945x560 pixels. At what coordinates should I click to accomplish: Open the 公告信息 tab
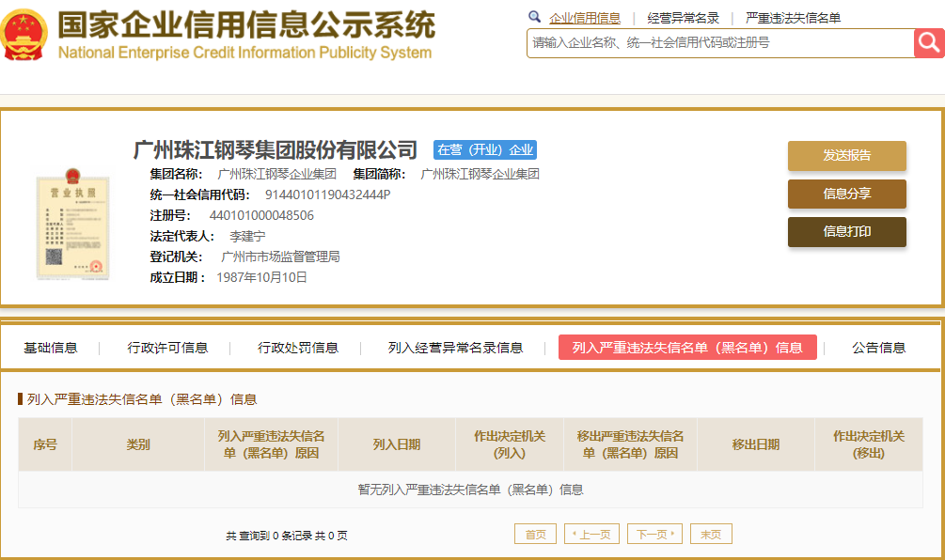(878, 348)
